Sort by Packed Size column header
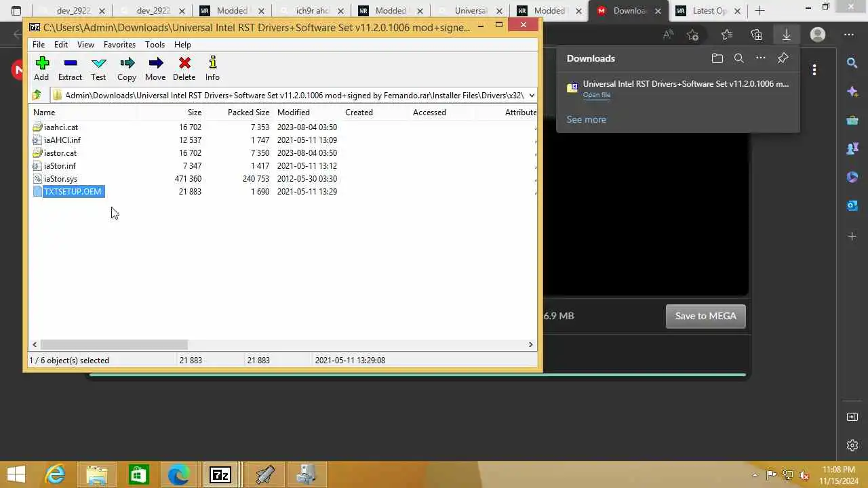 tap(248, 113)
